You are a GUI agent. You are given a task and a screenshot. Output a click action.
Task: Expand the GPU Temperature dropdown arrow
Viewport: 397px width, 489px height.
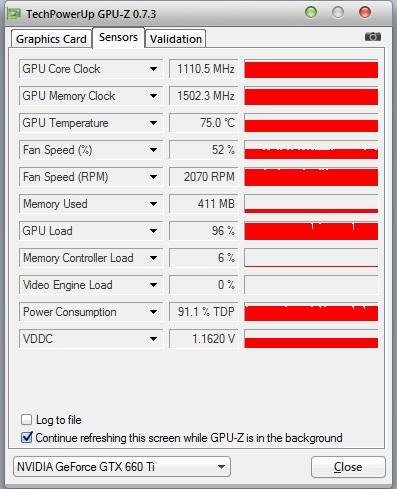153,123
